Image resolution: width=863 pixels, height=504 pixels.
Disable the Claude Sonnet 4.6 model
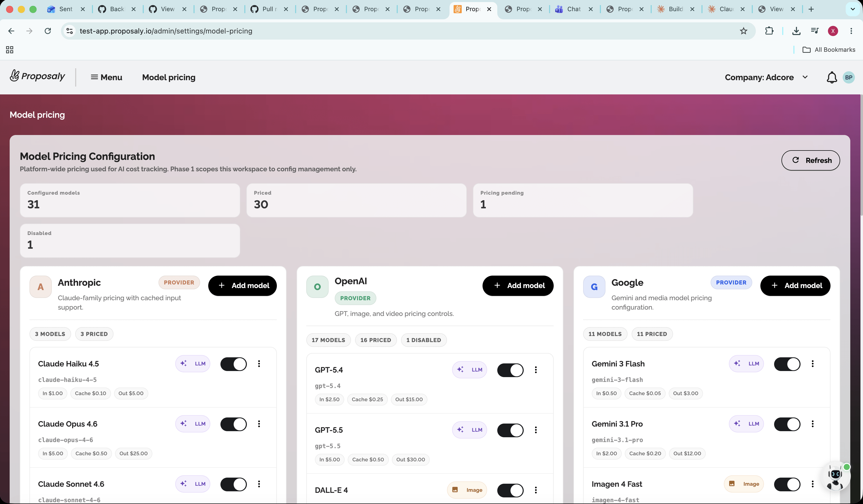point(234,484)
